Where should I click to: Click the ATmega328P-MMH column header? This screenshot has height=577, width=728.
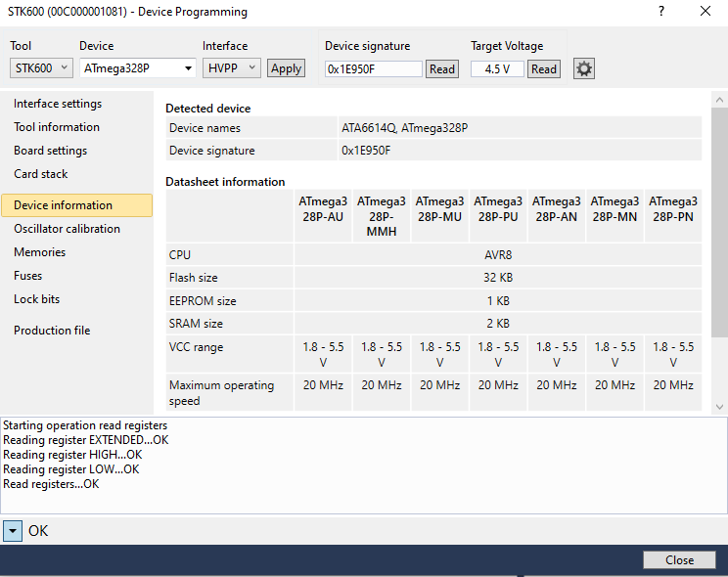click(382, 216)
